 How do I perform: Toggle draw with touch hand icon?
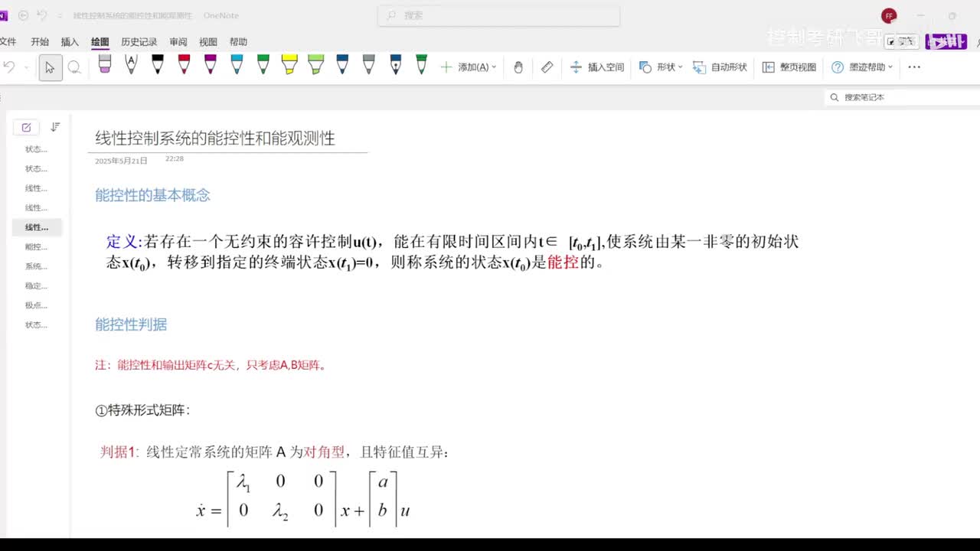(x=518, y=67)
